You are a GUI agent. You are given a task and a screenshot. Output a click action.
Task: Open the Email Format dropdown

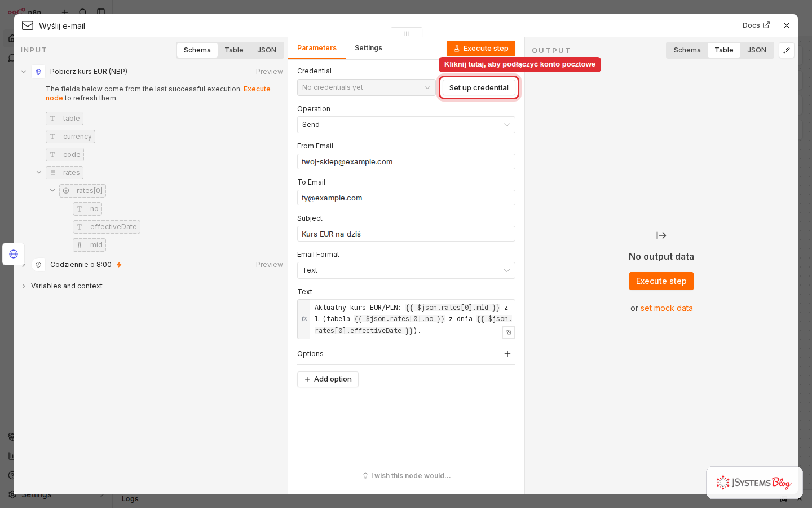[406, 270]
